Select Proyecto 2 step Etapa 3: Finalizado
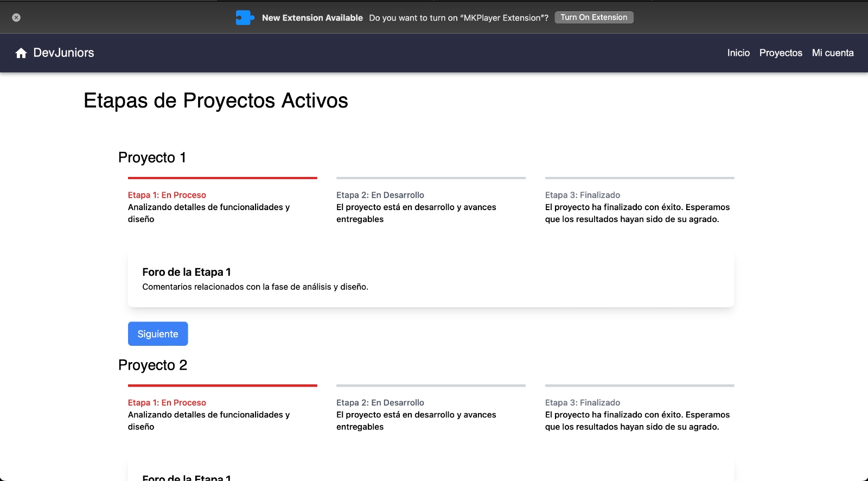Screen dimensions: 868x481 583,403
